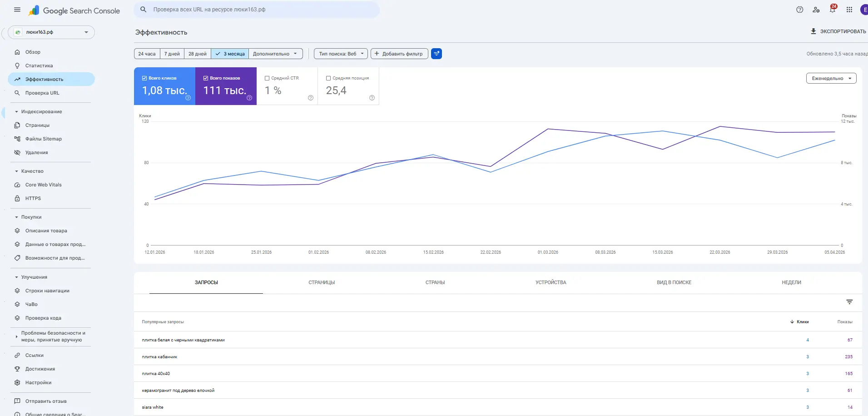Click Отправить отзыв feedback item
The height and width of the screenshot is (416, 868).
(51, 401)
